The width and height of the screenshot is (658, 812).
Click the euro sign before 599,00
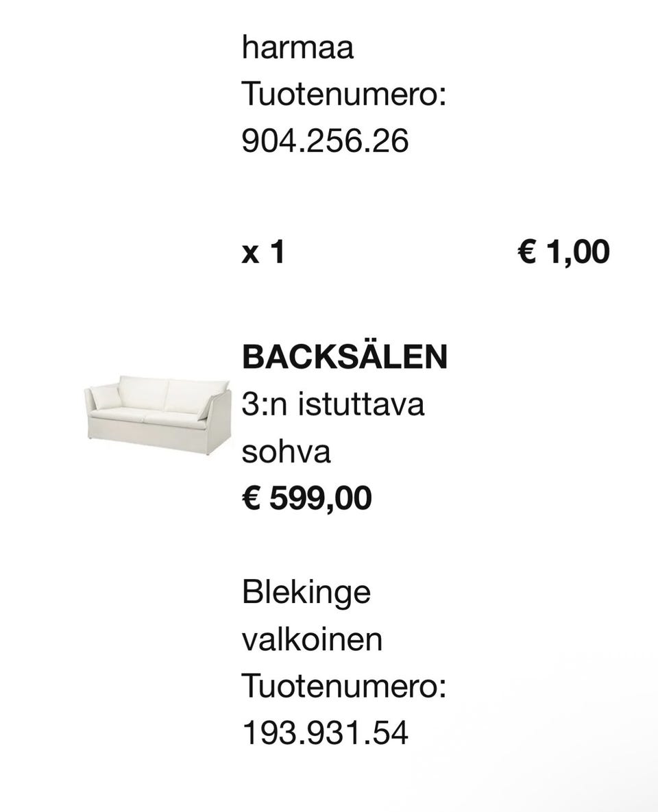click(x=252, y=498)
